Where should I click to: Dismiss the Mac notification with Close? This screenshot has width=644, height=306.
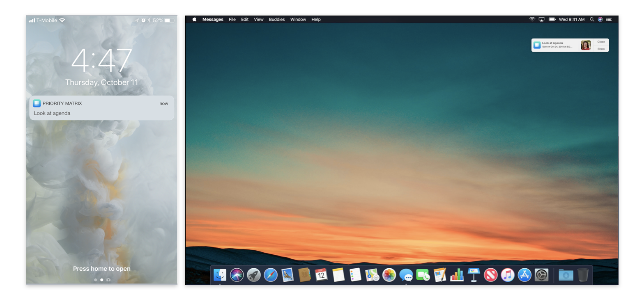click(x=601, y=42)
